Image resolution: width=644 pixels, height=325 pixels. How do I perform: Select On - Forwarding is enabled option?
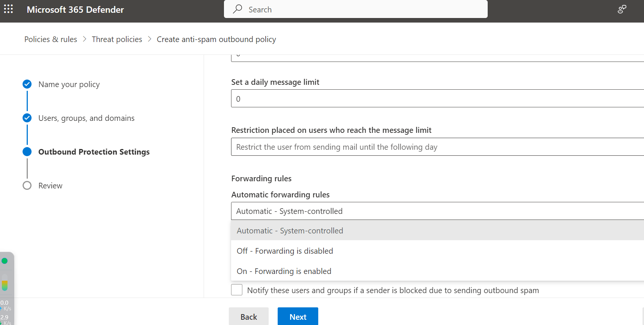click(284, 271)
